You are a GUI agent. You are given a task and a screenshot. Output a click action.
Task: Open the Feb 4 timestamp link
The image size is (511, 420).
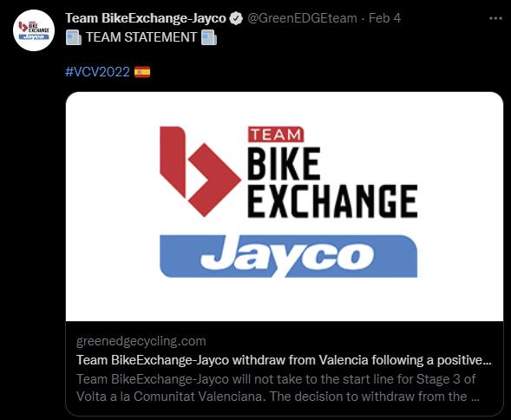click(x=384, y=18)
